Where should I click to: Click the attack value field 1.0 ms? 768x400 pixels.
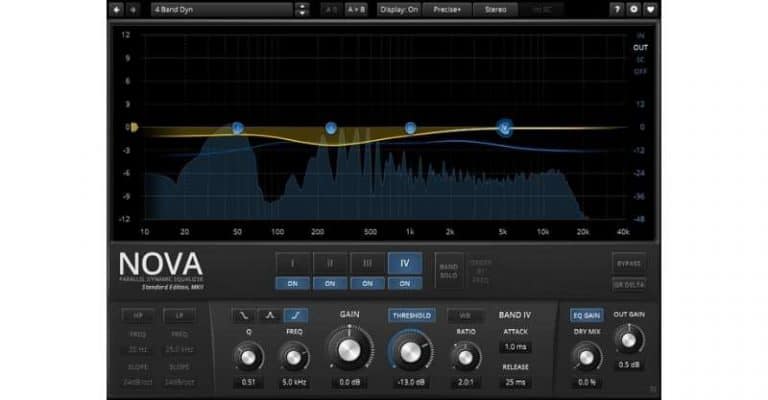pyautogui.click(x=515, y=347)
